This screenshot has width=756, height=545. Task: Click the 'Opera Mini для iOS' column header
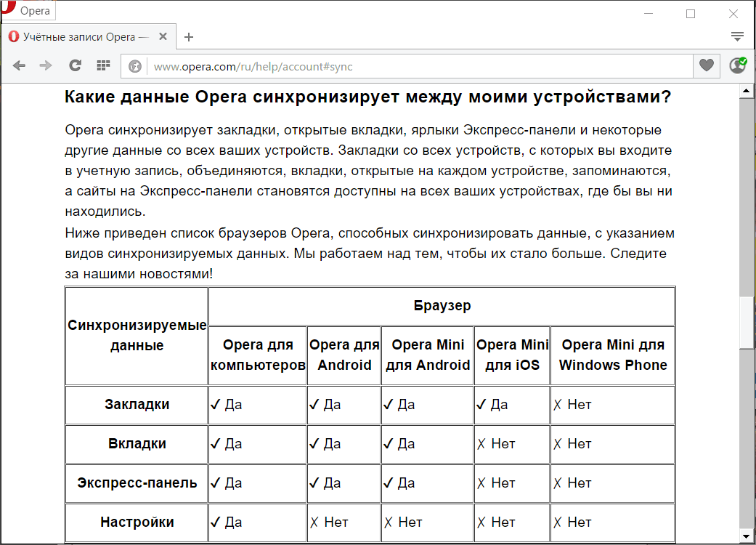pos(513,355)
